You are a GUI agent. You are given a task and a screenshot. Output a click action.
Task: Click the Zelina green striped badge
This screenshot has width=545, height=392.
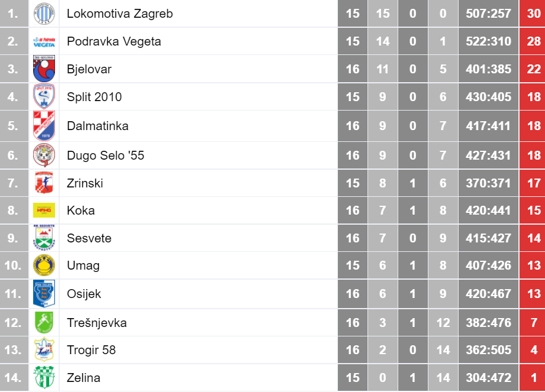coord(44,377)
